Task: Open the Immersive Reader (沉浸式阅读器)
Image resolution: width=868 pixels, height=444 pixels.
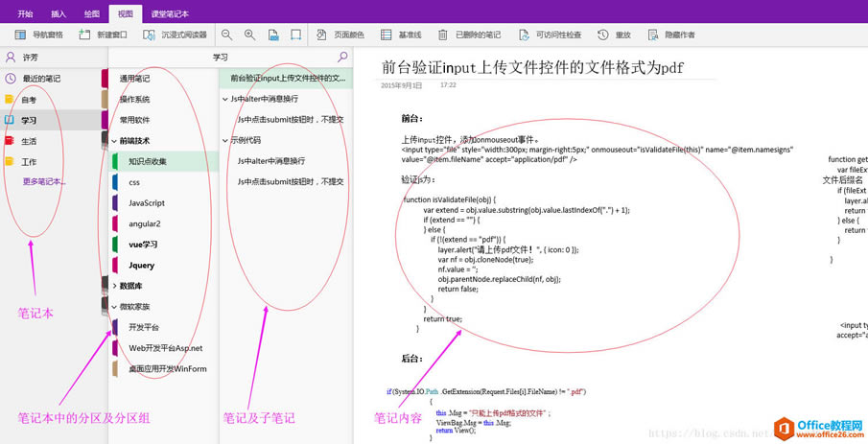Action: [x=176, y=35]
